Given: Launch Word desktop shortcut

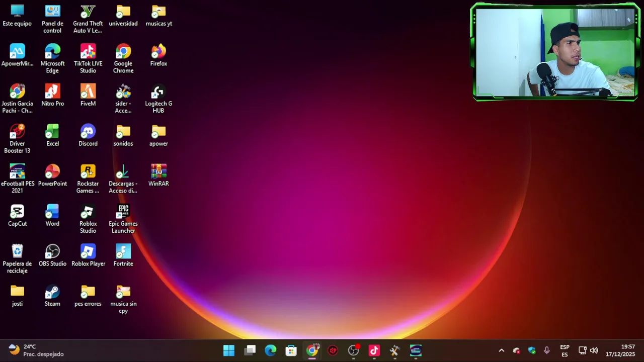Looking at the screenshot, I should [x=52, y=216].
